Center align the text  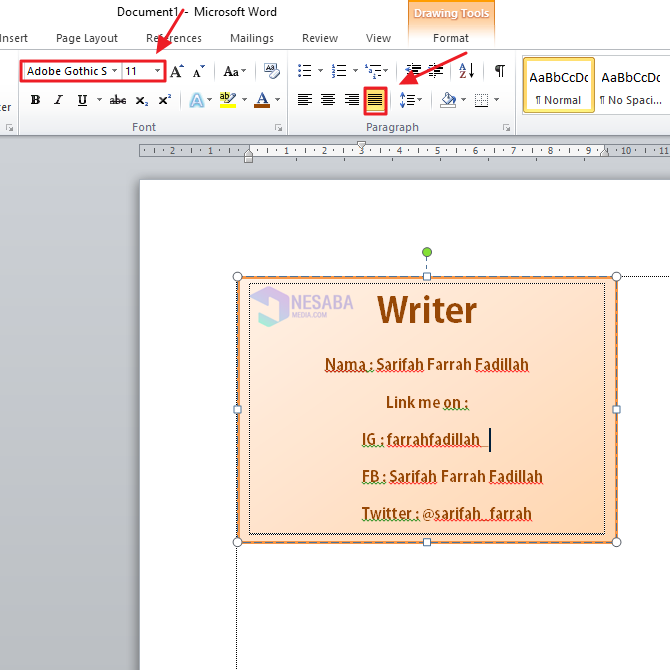[x=328, y=100]
